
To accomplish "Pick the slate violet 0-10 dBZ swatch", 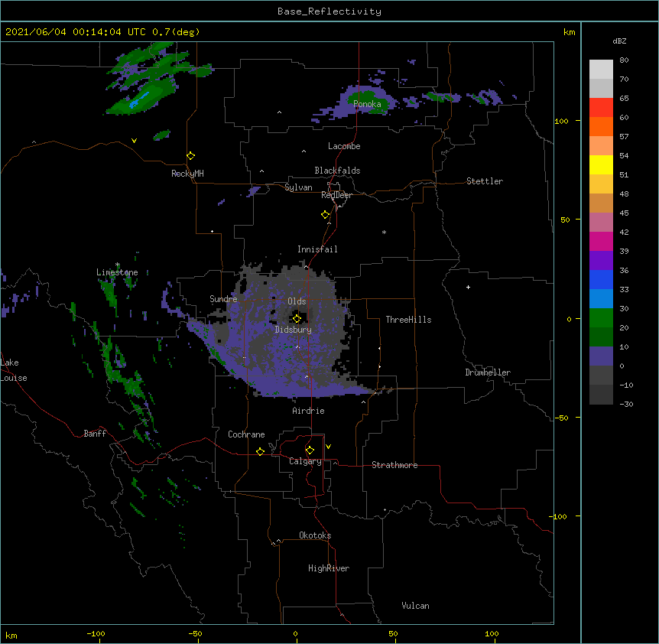I will (x=601, y=356).
